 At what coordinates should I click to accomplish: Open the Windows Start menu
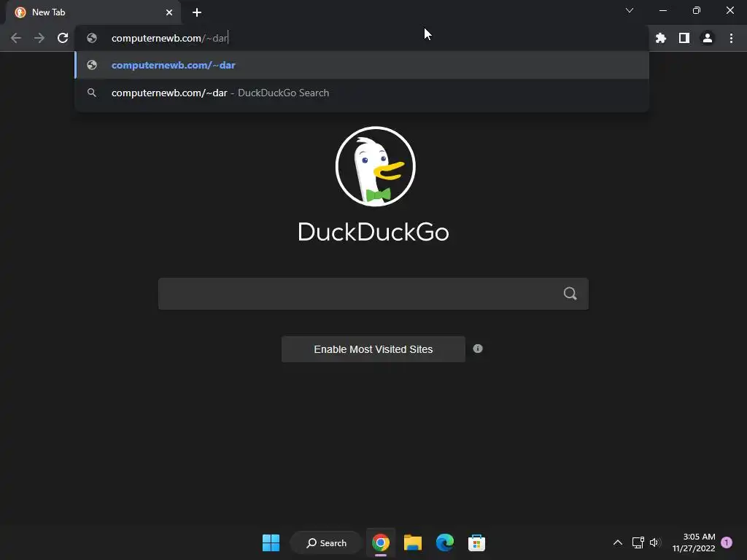[x=271, y=542]
